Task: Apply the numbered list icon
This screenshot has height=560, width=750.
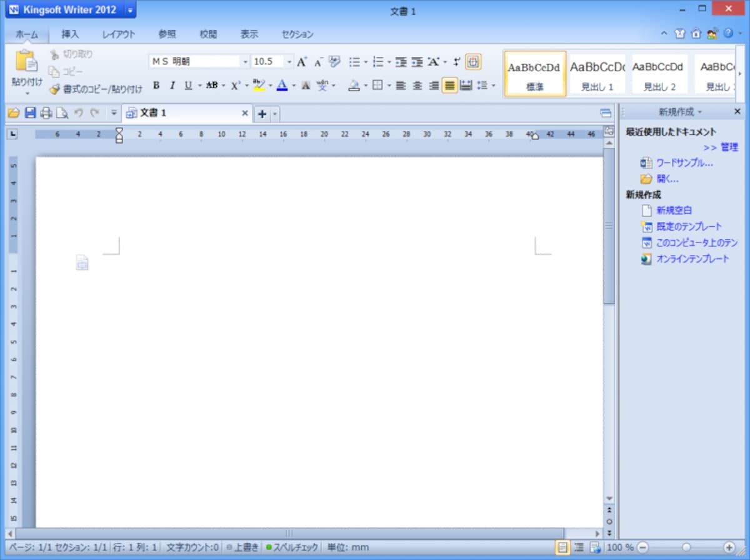Action: [x=377, y=62]
